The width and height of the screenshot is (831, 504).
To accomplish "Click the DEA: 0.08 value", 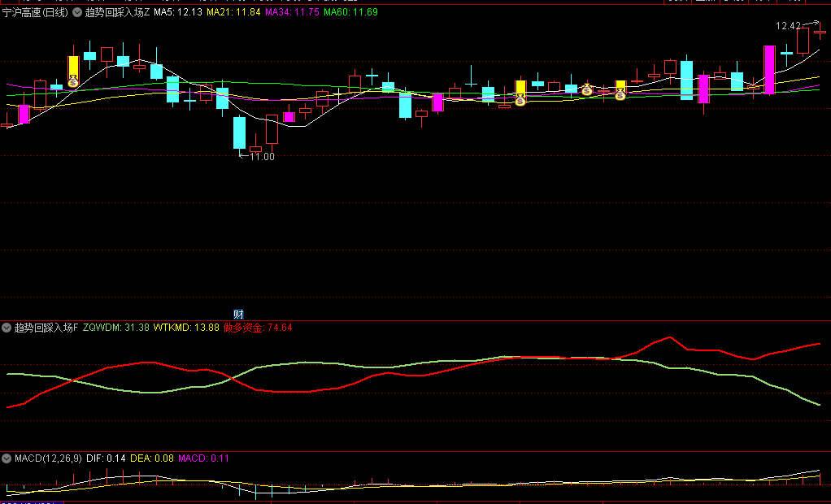I will tap(152, 458).
